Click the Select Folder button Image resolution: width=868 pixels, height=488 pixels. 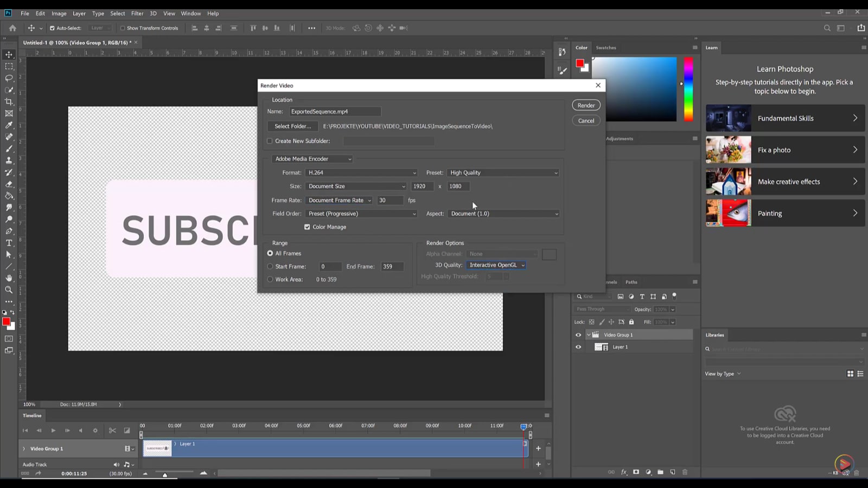(292, 126)
